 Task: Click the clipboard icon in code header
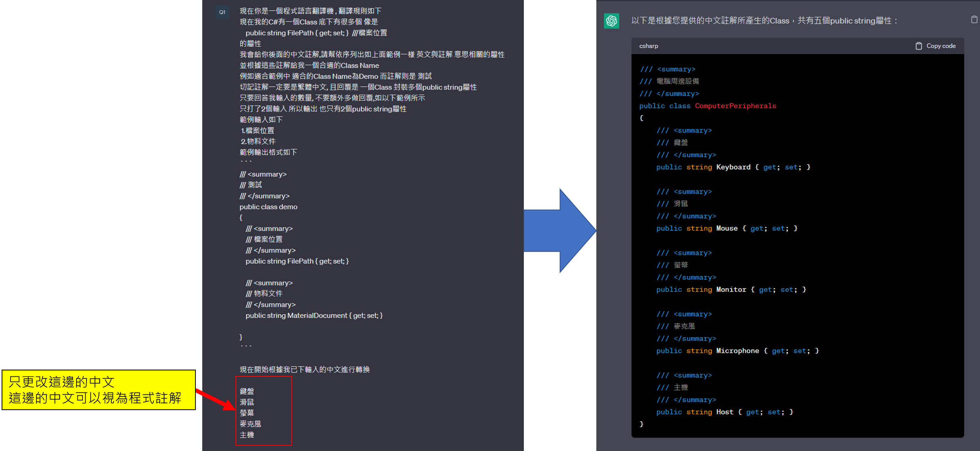tap(919, 46)
